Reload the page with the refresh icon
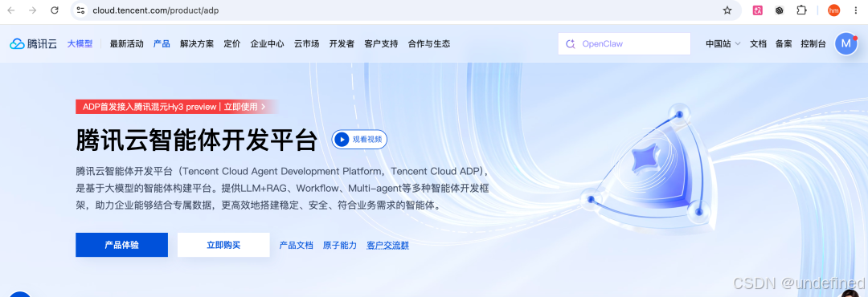This screenshot has width=868, height=297. click(55, 10)
